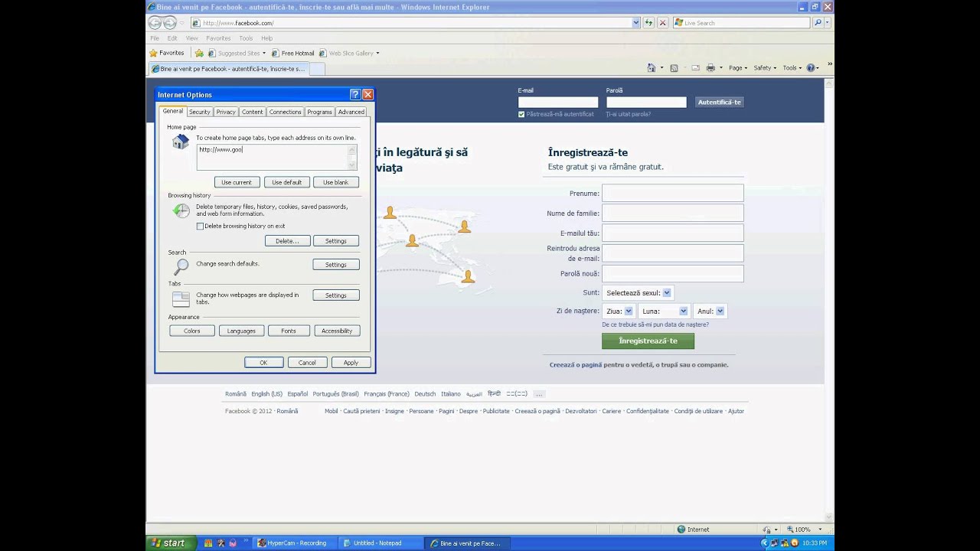The image size is (980, 551).
Task: Click the Facebook E-mail login field
Action: click(x=558, y=102)
